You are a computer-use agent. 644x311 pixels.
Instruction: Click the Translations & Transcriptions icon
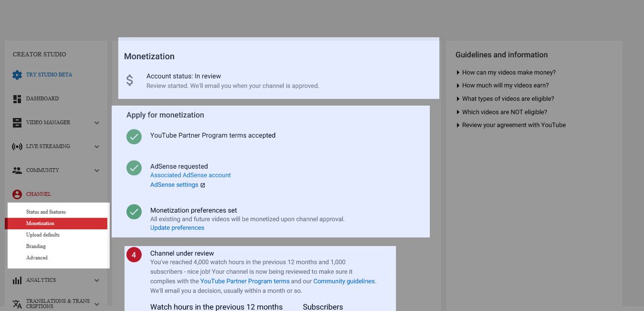17,304
